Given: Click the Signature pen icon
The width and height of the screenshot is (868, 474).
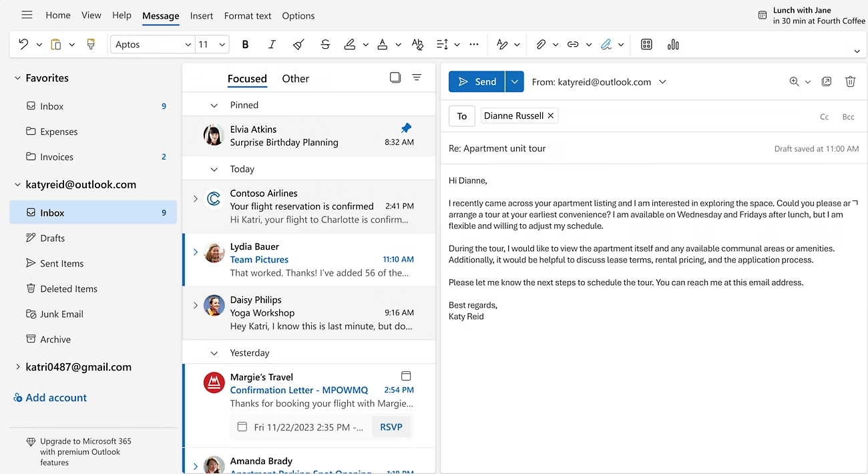Looking at the screenshot, I should pos(606,44).
